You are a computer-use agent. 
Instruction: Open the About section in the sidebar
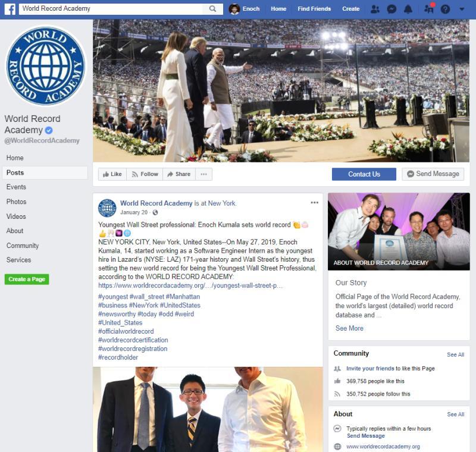[x=15, y=231]
